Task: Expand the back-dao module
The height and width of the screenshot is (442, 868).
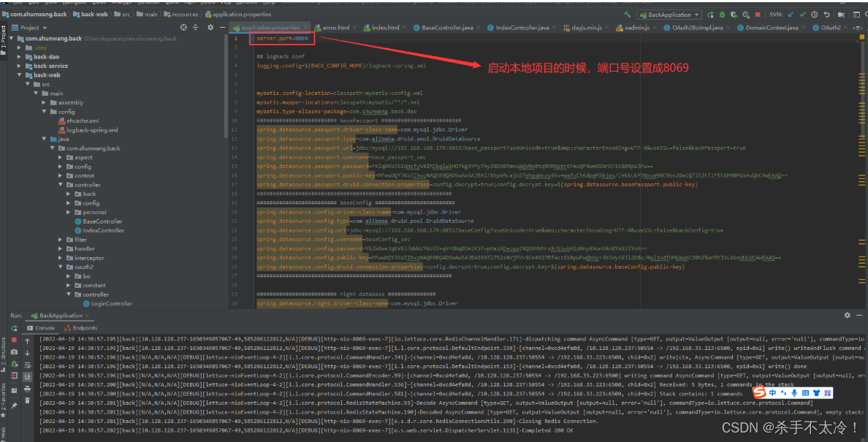Action: click(x=20, y=56)
